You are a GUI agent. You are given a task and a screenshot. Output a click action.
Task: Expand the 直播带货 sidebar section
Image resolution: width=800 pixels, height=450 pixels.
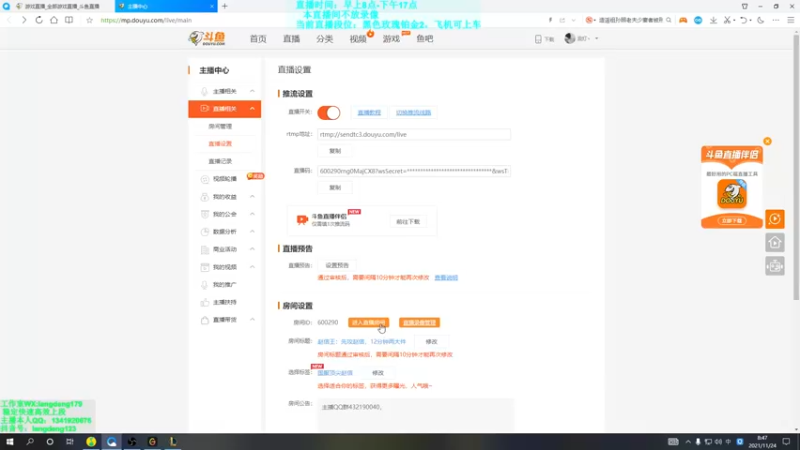tap(252, 319)
